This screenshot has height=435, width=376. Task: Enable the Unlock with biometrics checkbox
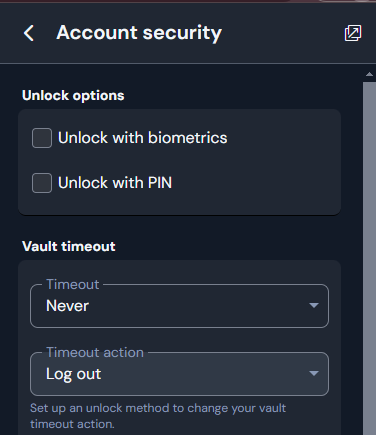[42, 138]
